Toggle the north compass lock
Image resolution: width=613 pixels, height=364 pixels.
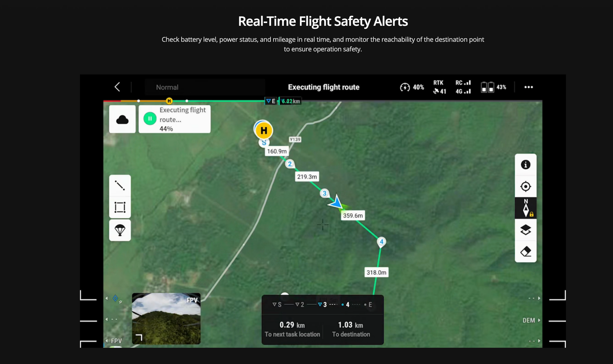526,208
